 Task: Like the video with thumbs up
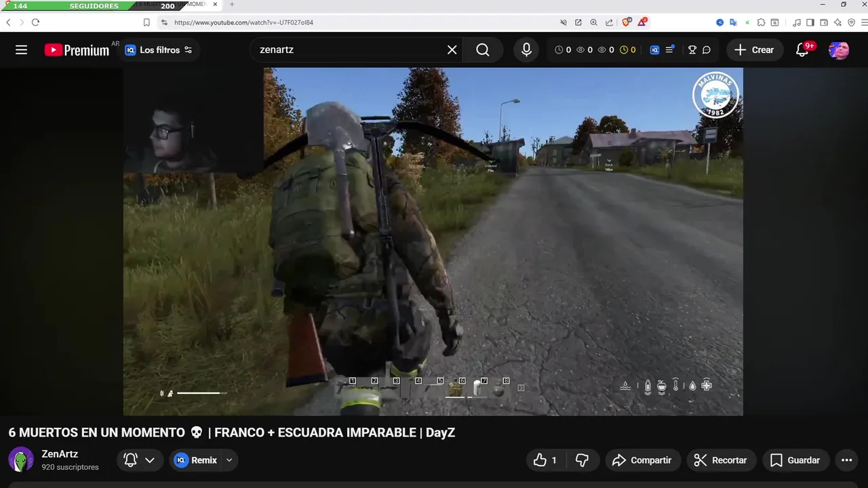[546, 460]
